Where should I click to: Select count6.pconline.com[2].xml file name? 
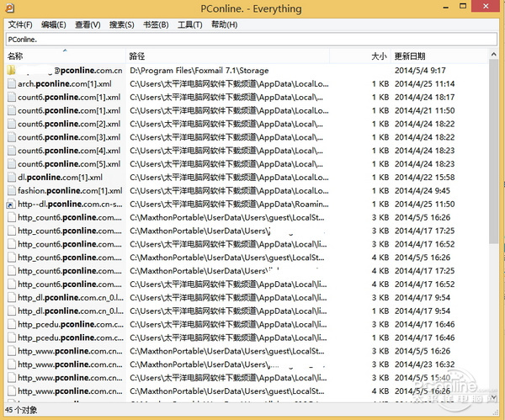69,124
